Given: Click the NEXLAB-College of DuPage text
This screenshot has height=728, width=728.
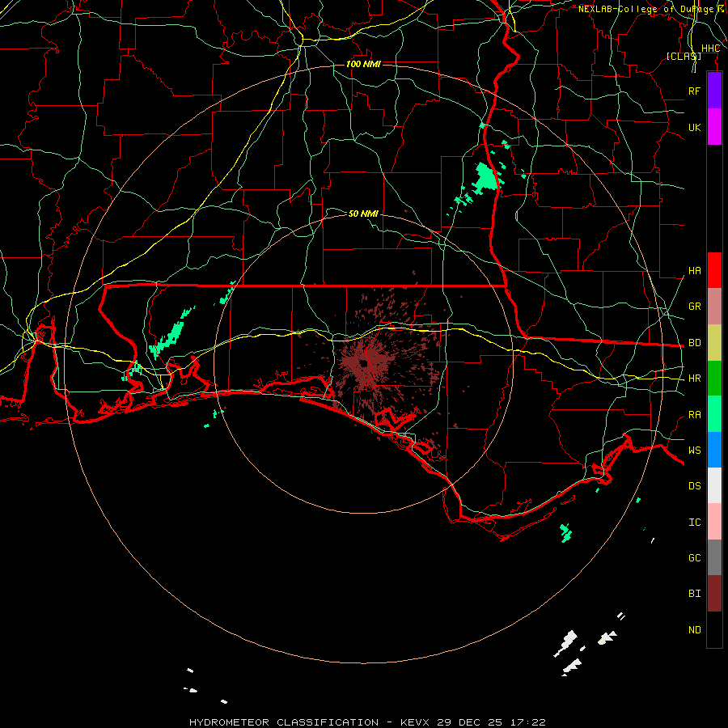Looking at the screenshot, I should click(x=645, y=9).
